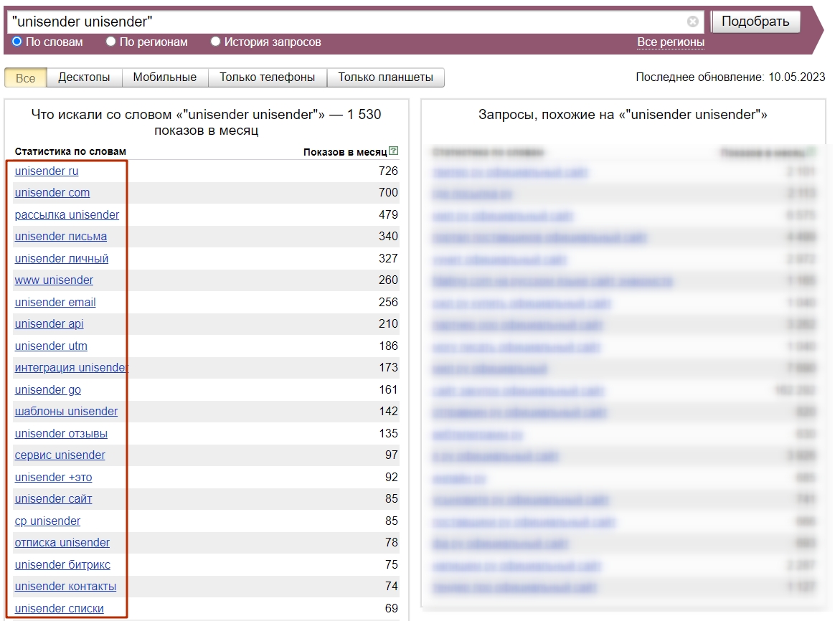Click the impressions value 173
Screen dimensions: 840x621
click(x=388, y=368)
